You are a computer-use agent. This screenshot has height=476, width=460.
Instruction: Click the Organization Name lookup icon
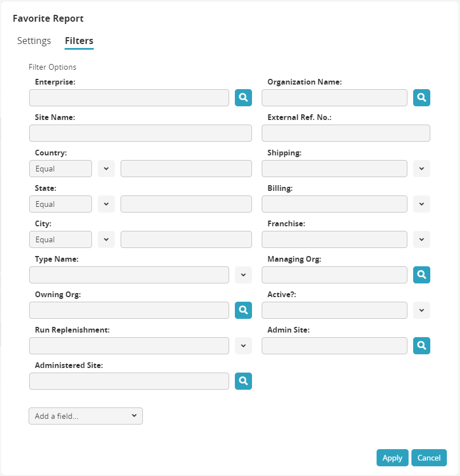coord(422,98)
